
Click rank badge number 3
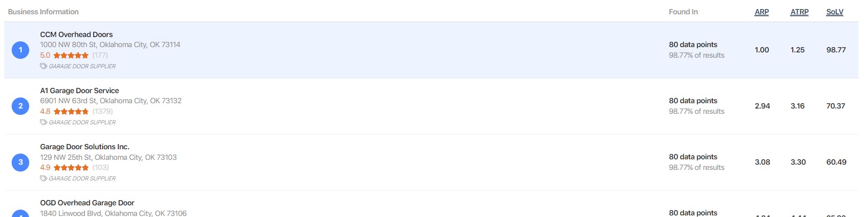point(21,162)
